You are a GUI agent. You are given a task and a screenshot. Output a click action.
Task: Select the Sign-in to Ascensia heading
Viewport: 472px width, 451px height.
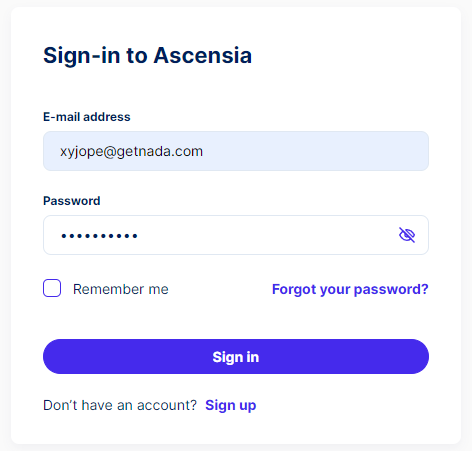point(147,56)
